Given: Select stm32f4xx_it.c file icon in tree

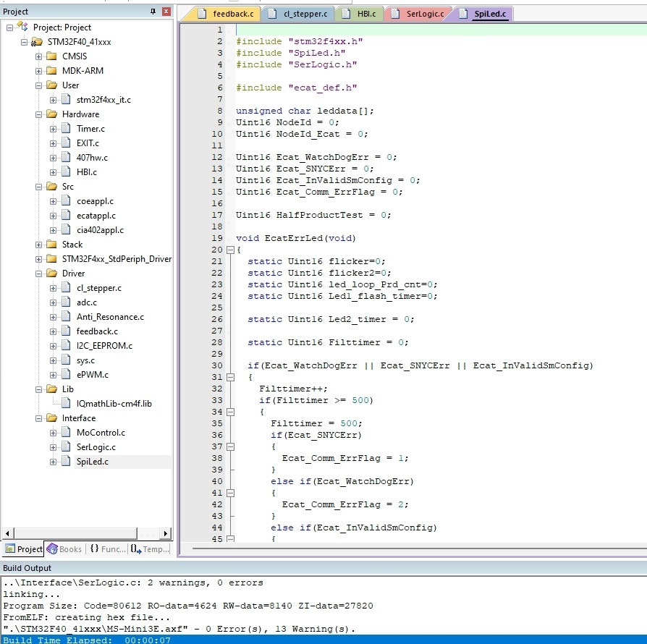Looking at the screenshot, I should click(66, 99).
